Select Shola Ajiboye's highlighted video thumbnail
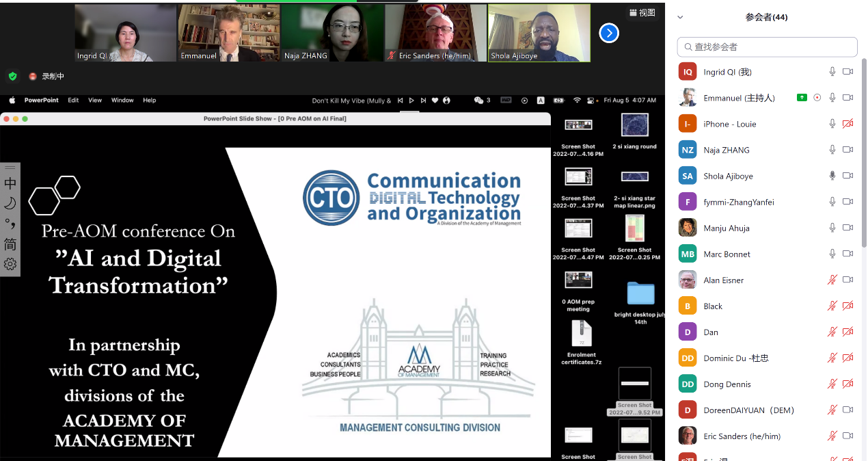Screen dimensions: 868x461 (539, 33)
